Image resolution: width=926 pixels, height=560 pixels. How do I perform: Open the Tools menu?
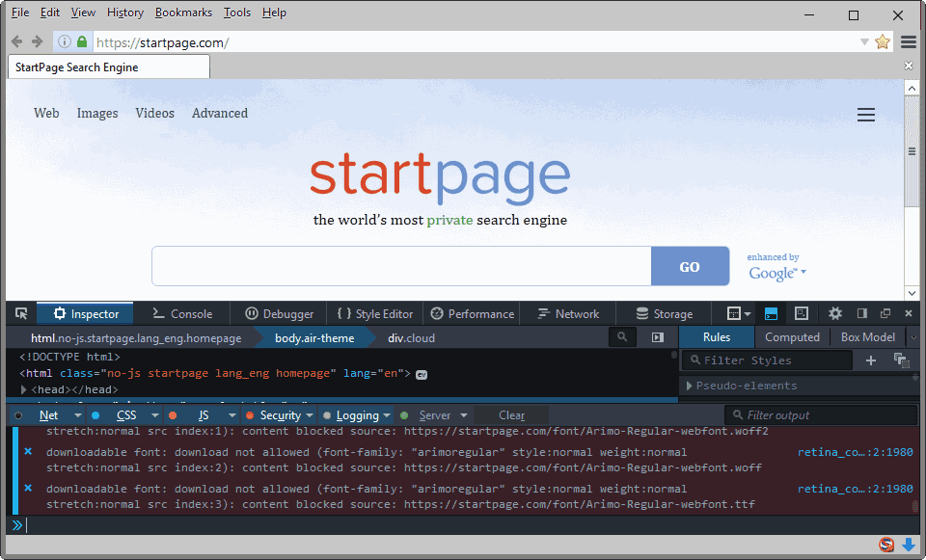tap(237, 13)
